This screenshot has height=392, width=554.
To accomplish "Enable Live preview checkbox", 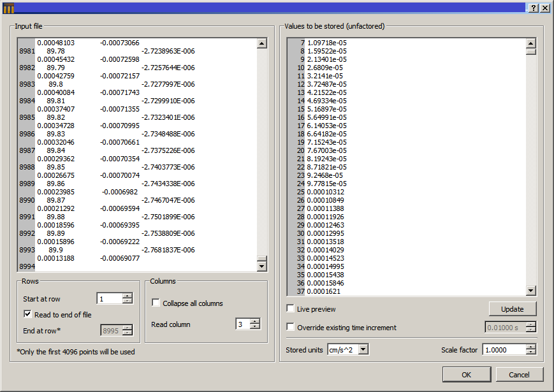I will coord(291,309).
